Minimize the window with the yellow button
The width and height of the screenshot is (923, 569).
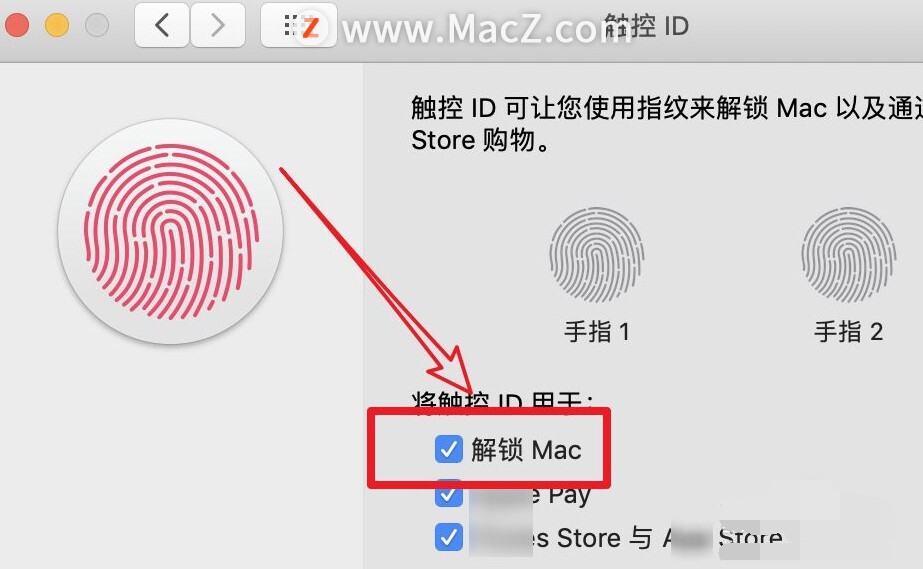(x=57, y=25)
